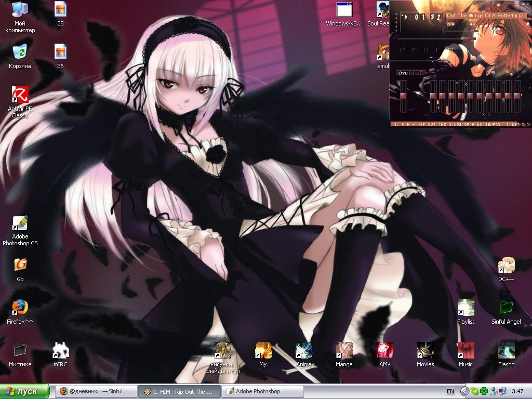Open the network connection tray icon
Image resolution: width=532 pixels, height=399 pixels.
pyautogui.click(x=502, y=391)
